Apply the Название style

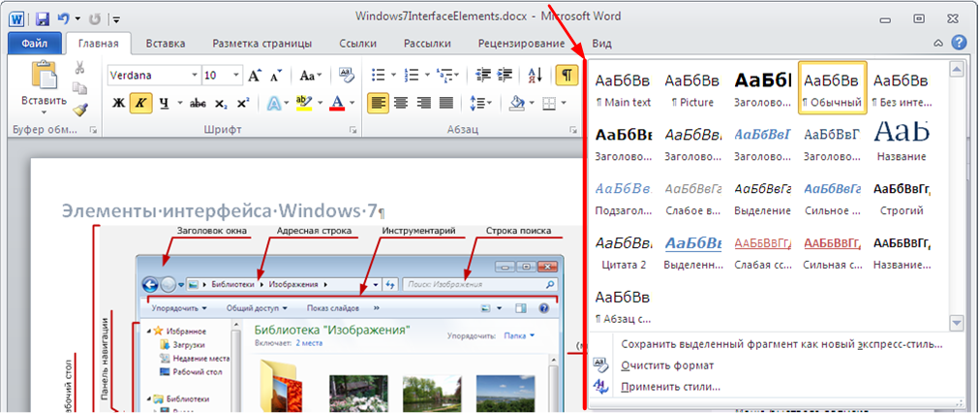(x=902, y=143)
